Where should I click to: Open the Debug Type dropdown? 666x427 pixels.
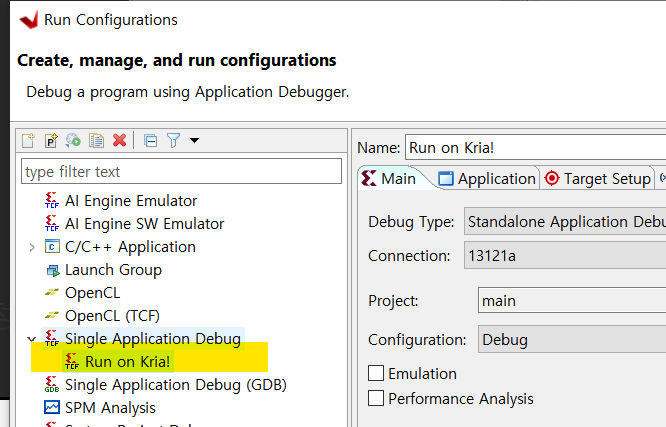(x=565, y=221)
